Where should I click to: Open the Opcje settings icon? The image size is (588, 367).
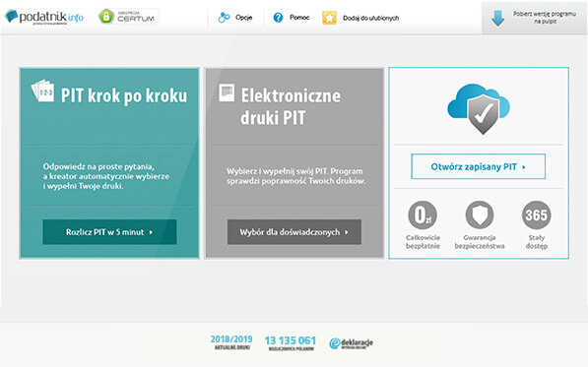click(224, 18)
